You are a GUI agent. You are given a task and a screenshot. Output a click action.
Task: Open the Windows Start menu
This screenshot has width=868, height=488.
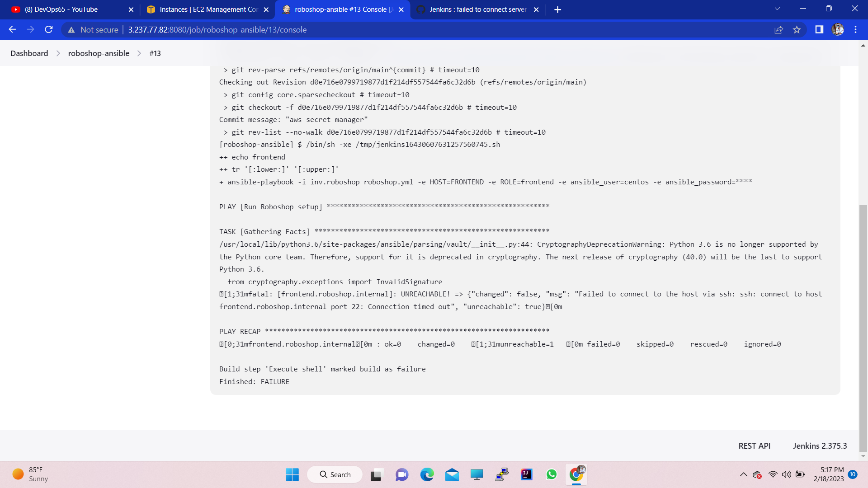tap(292, 474)
